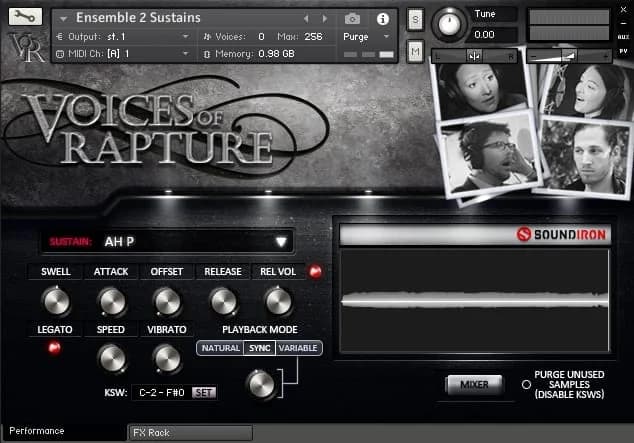The height and width of the screenshot is (443, 634).
Task: Open the Output st. 1 dropdown
Action: [123, 37]
